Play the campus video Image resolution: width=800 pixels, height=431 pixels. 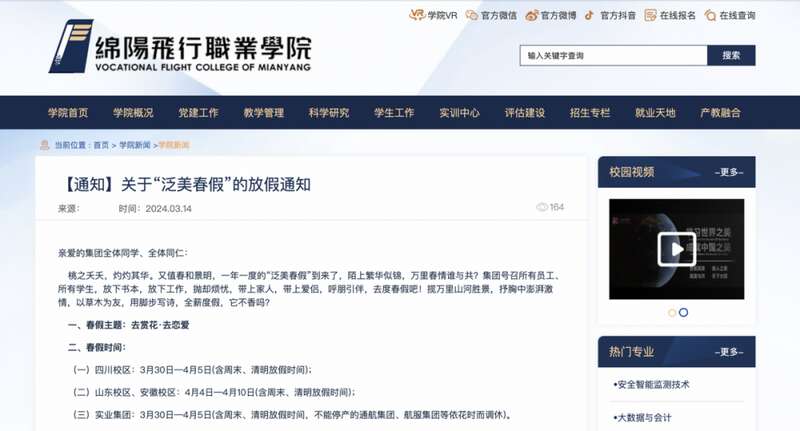[677, 249]
